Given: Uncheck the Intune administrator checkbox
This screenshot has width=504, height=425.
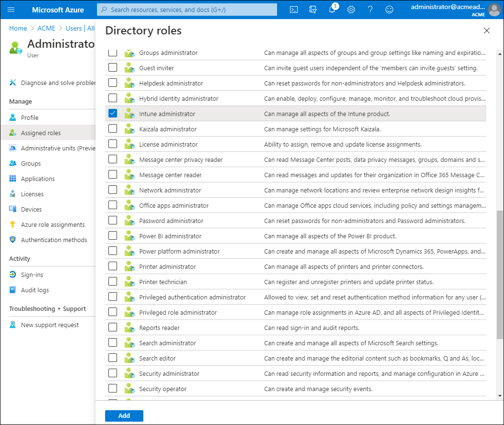Looking at the screenshot, I should tap(113, 114).
